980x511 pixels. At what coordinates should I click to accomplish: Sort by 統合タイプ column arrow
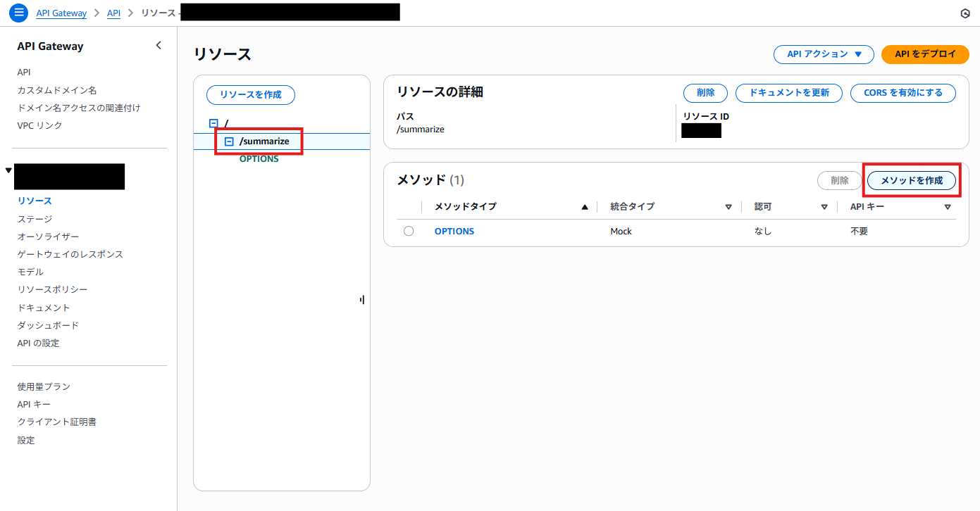tap(728, 207)
